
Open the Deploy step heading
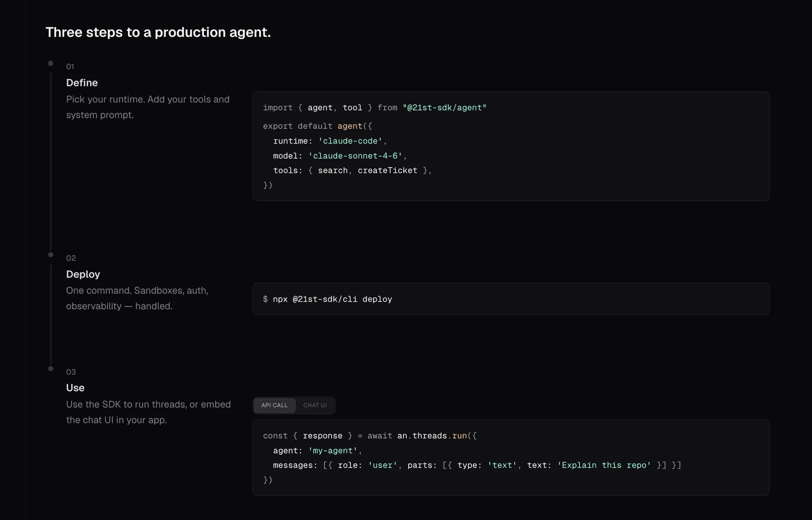[83, 274]
